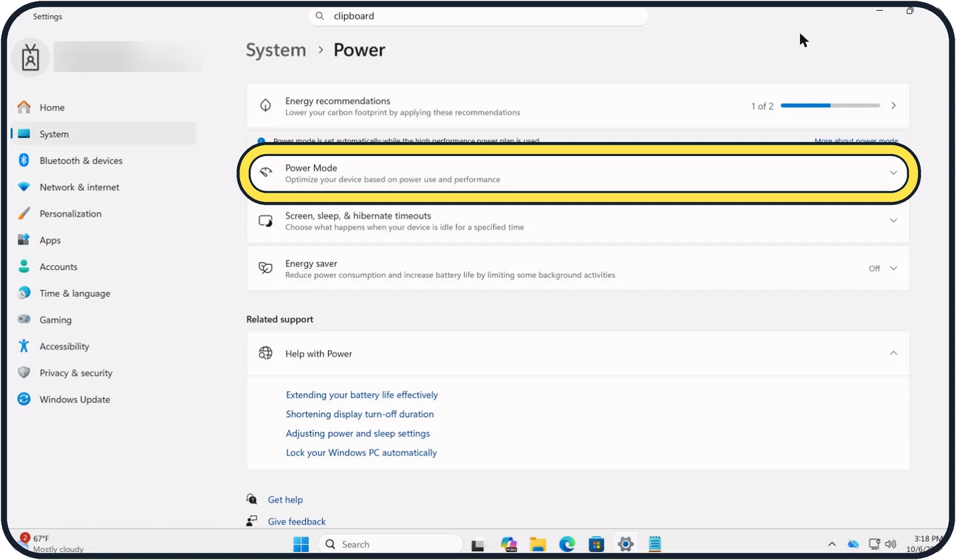Viewport: 956px width, 560px height.
Task: Click the System breadcrumb in header
Action: coord(276,50)
